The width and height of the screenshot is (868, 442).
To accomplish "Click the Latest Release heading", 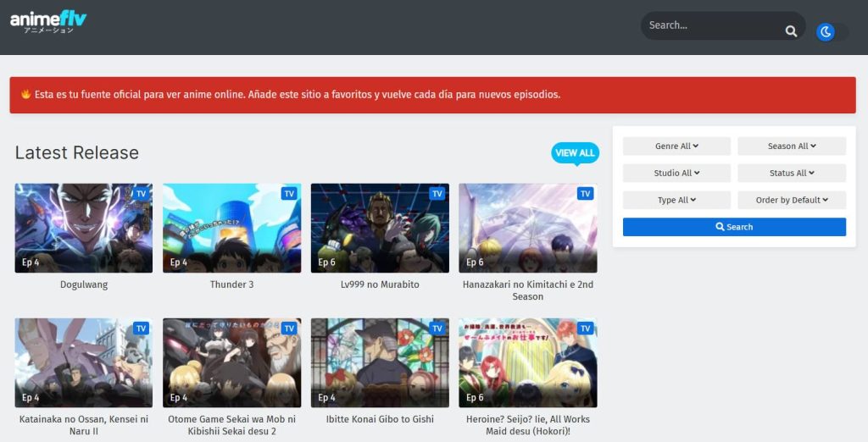I will [77, 152].
